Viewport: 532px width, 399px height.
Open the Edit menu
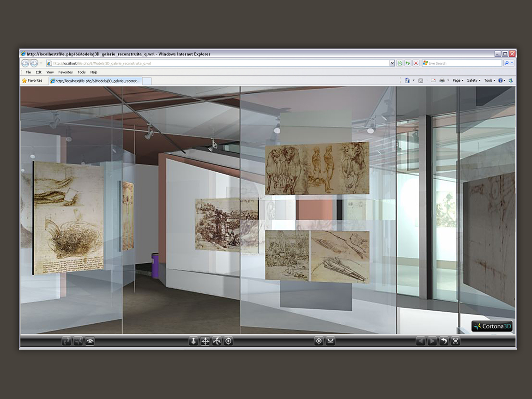(x=39, y=72)
